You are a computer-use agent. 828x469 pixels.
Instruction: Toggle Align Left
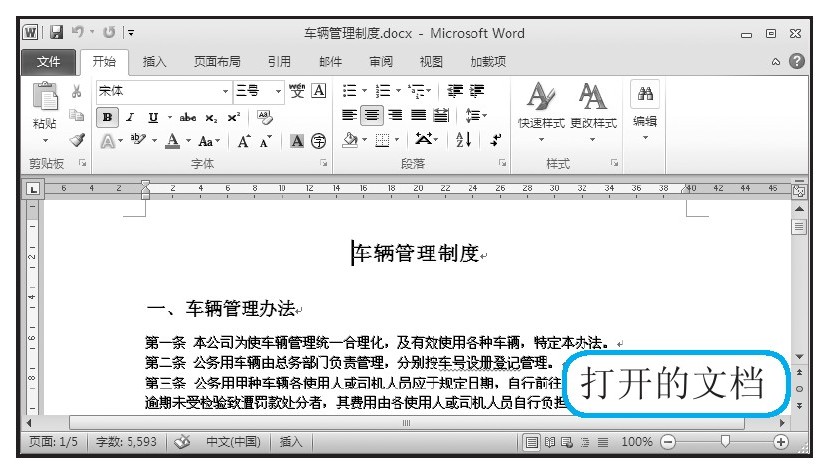point(349,115)
